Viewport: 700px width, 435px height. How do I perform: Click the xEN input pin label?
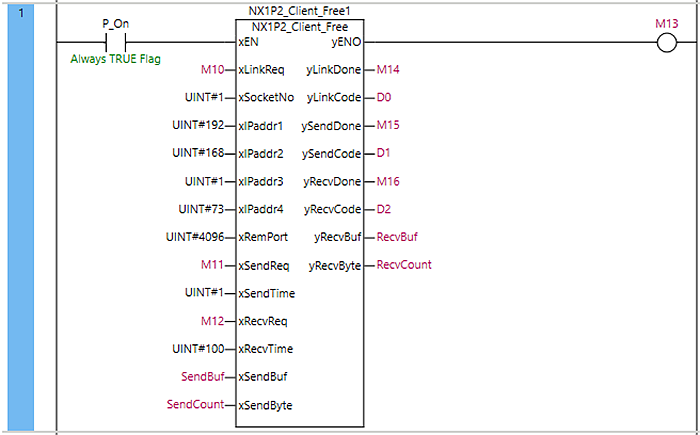248,42
